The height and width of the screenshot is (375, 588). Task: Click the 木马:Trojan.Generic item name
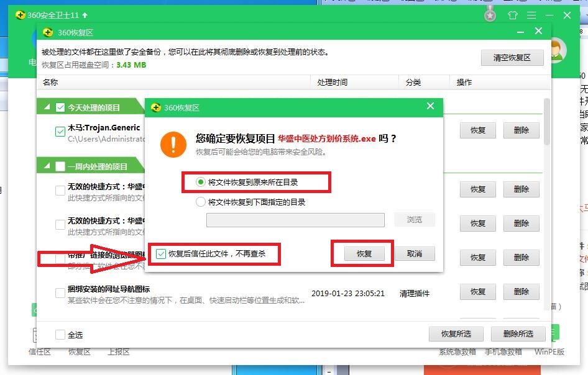[x=104, y=128]
